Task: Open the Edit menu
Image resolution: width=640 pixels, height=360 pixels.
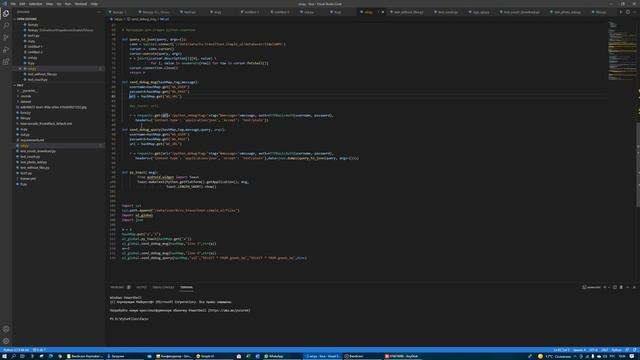Action: click(22, 4)
